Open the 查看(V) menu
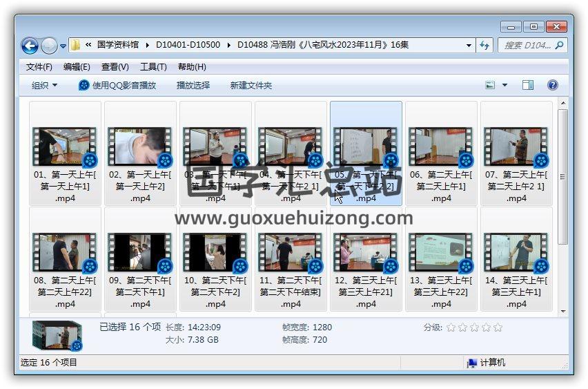Viewport: 588px width, 389px height. tap(115, 67)
